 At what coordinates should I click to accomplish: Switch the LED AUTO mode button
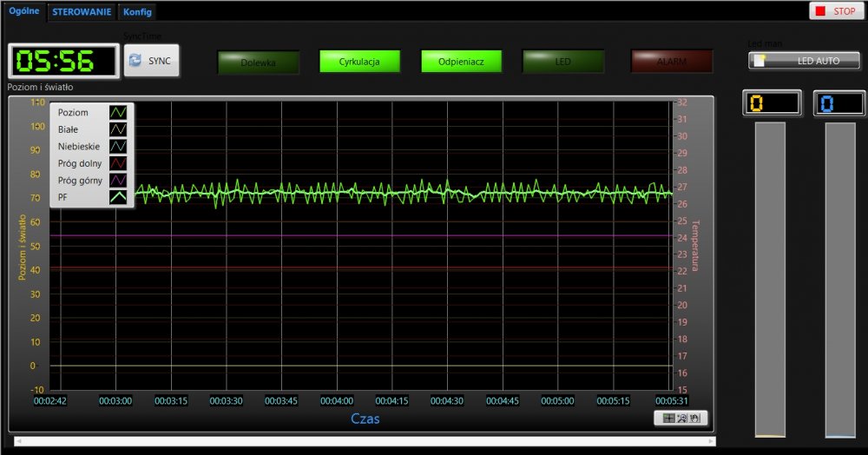pyautogui.click(x=804, y=61)
